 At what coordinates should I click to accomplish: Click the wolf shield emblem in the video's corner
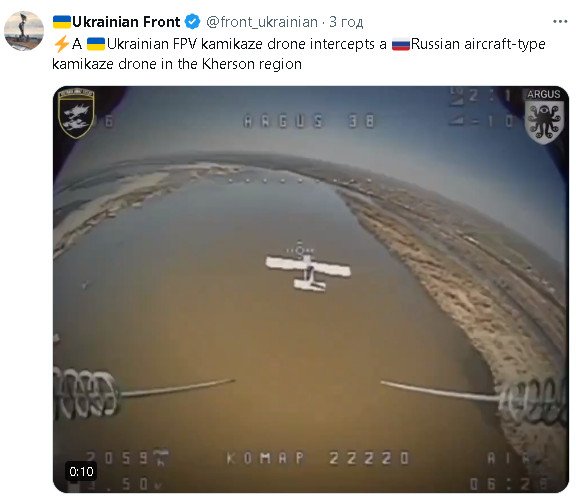(76, 113)
